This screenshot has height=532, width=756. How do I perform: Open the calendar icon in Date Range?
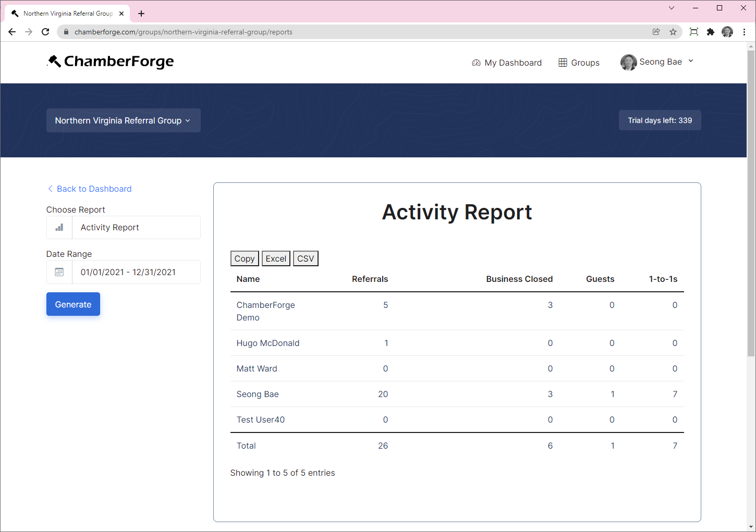pos(59,271)
